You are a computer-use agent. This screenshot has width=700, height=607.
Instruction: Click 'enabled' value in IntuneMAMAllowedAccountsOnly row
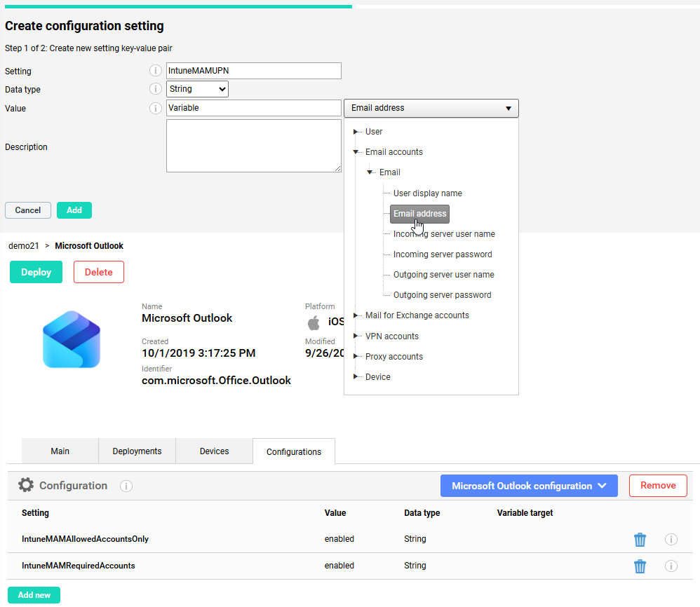[x=339, y=539]
